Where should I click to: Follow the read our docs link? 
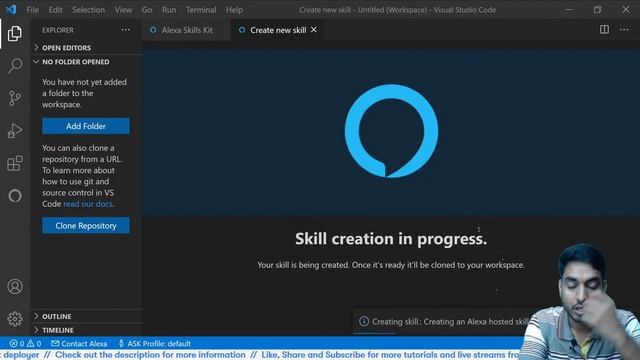coord(88,204)
